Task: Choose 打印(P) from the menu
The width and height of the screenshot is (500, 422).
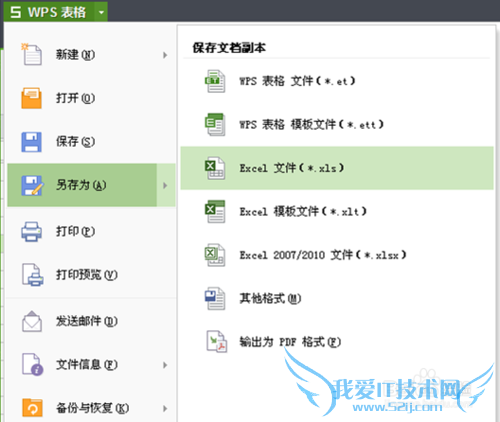Action: point(91,231)
